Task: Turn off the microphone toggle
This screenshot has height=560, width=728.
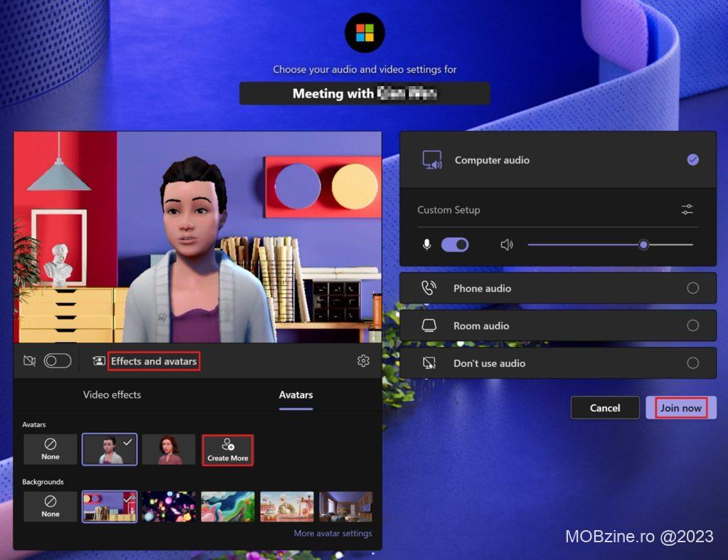Action: pos(455,244)
